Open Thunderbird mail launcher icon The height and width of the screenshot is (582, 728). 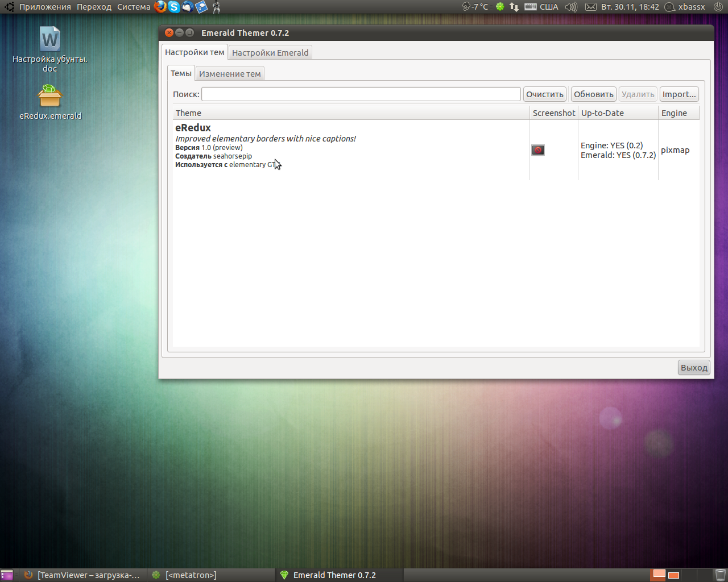coord(188,7)
